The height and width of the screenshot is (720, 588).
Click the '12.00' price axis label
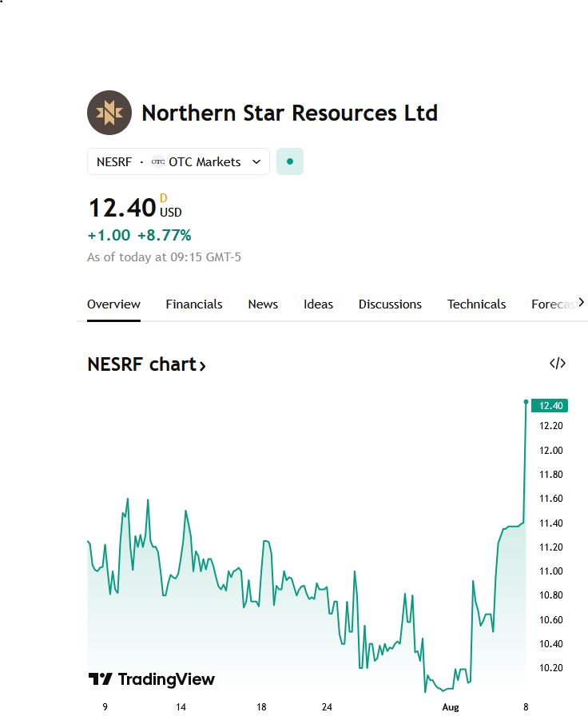pyautogui.click(x=550, y=450)
